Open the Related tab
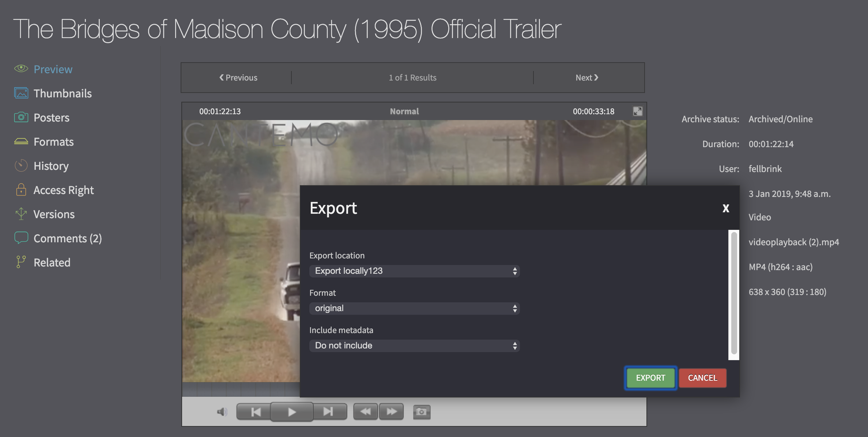 coord(52,262)
